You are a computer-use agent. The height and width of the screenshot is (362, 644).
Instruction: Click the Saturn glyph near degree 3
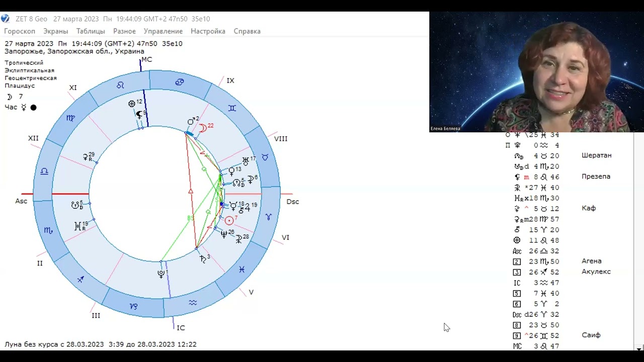203,258
